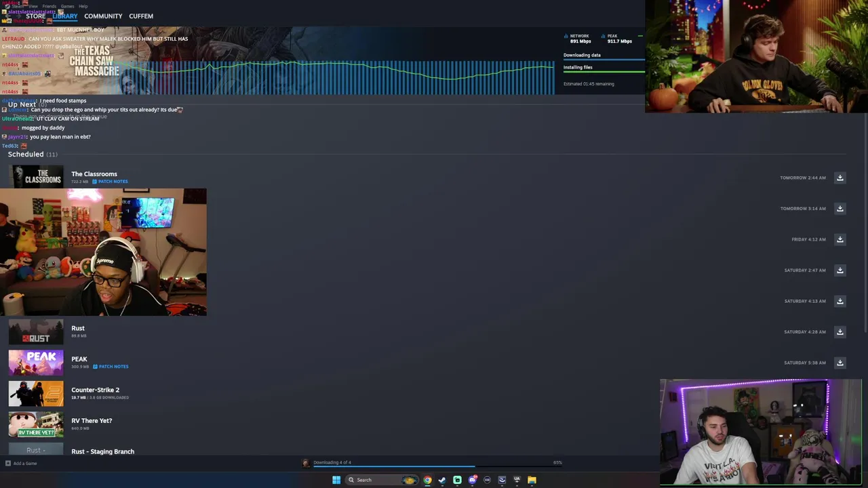
Task: Go to the Store tab
Action: [35, 16]
